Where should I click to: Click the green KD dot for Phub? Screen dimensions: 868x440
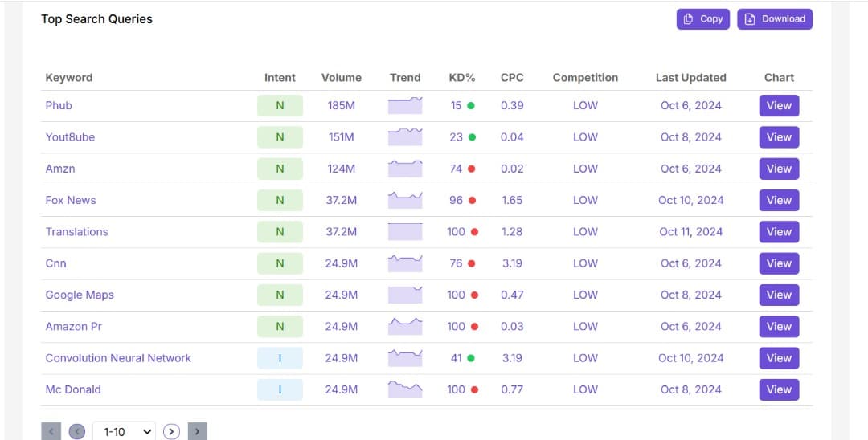(x=470, y=105)
